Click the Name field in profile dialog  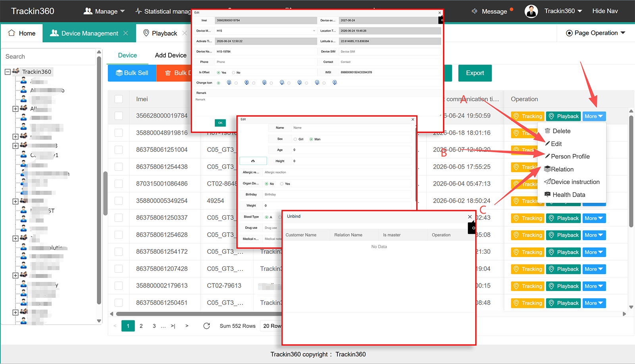point(352,128)
